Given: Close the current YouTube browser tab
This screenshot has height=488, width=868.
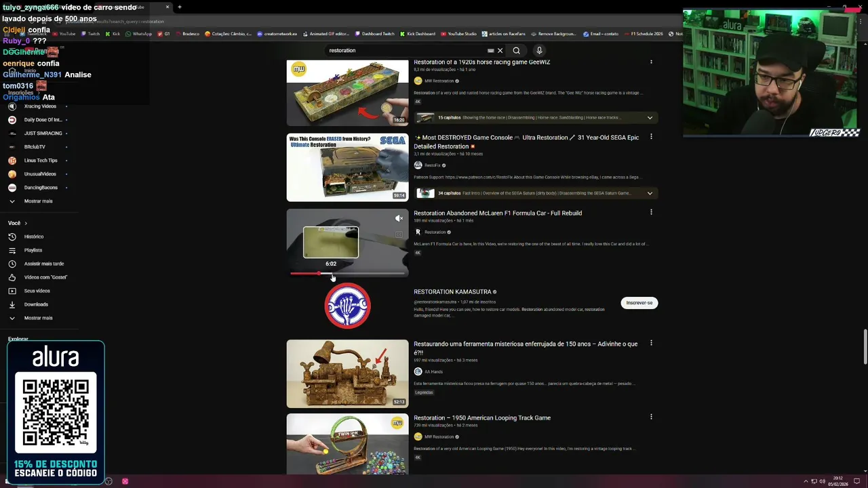Looking at the screenshot, I should click(167, 7).
